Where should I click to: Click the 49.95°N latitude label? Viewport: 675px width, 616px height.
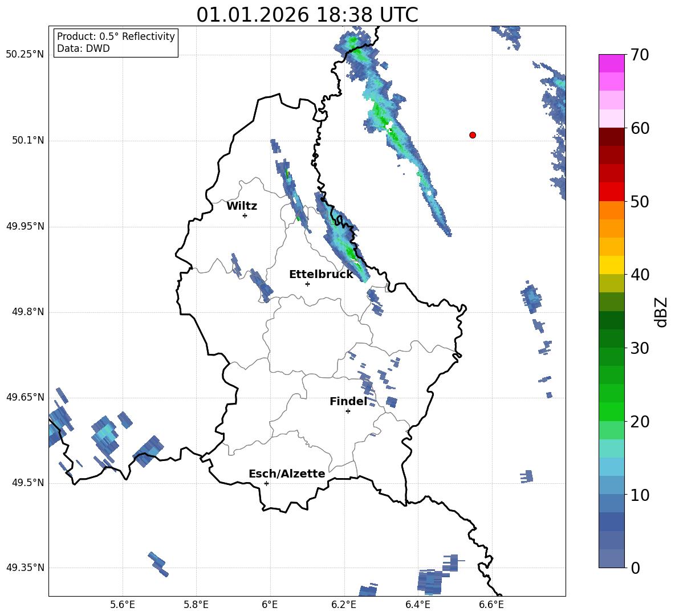25,226
